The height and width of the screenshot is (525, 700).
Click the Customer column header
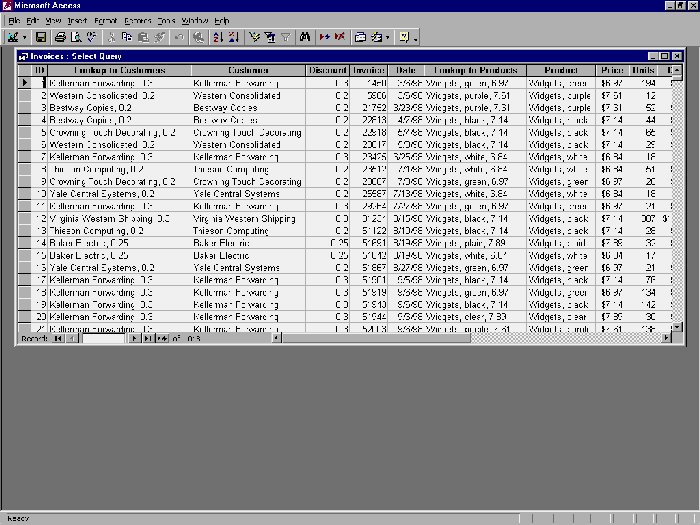pyautogui.click(x=248, y=70)
